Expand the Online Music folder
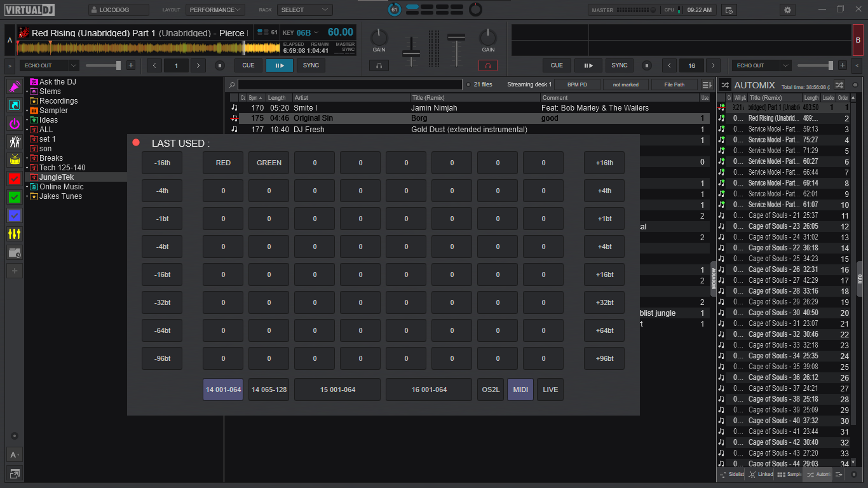 (x=27, y=187)
